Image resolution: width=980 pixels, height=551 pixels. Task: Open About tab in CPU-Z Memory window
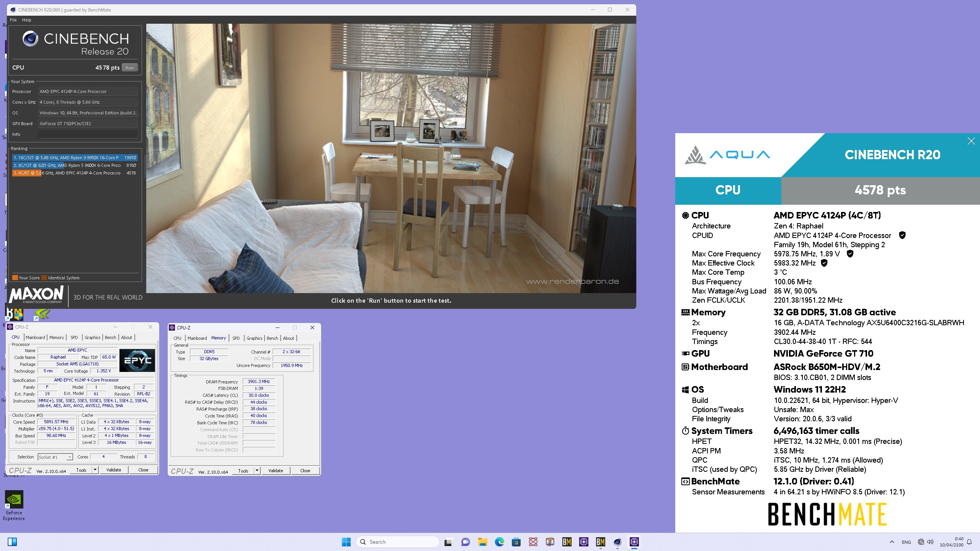click(x=289, y=338)
